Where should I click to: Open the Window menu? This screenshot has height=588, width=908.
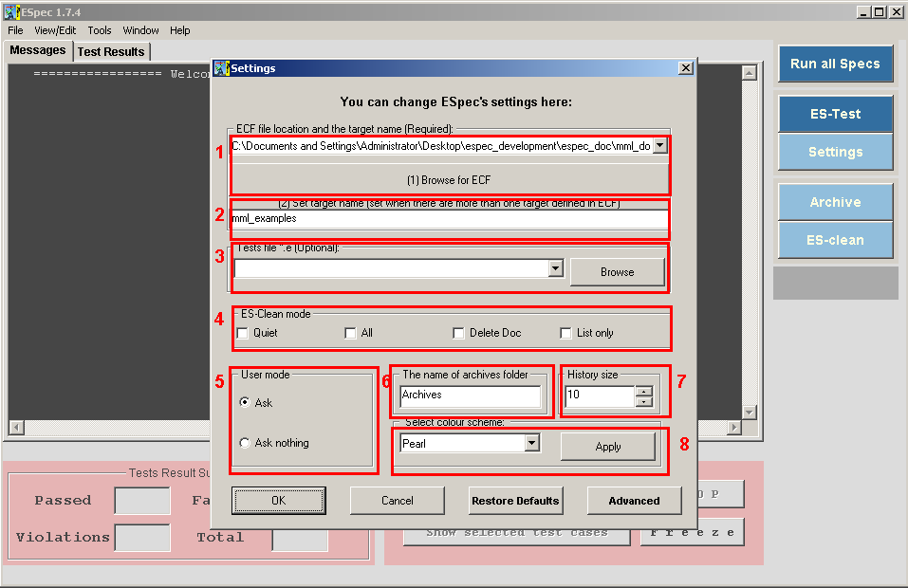[x=140, y=30]
